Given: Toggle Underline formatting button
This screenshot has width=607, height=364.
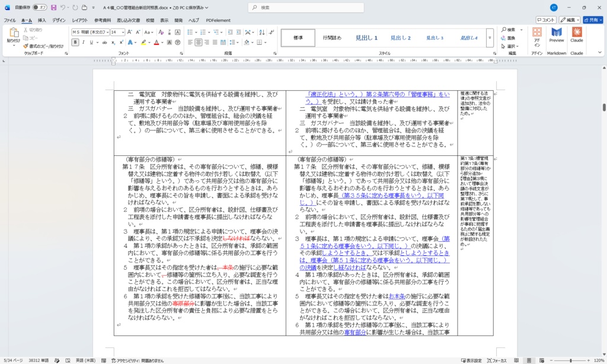Looking at the screenshot, I should [91, 43].
